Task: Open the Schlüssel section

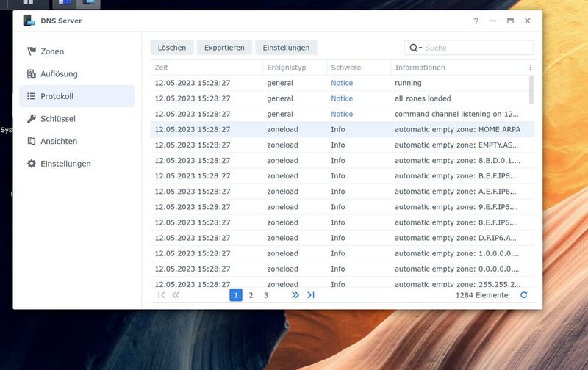Action: click(76, 119)
